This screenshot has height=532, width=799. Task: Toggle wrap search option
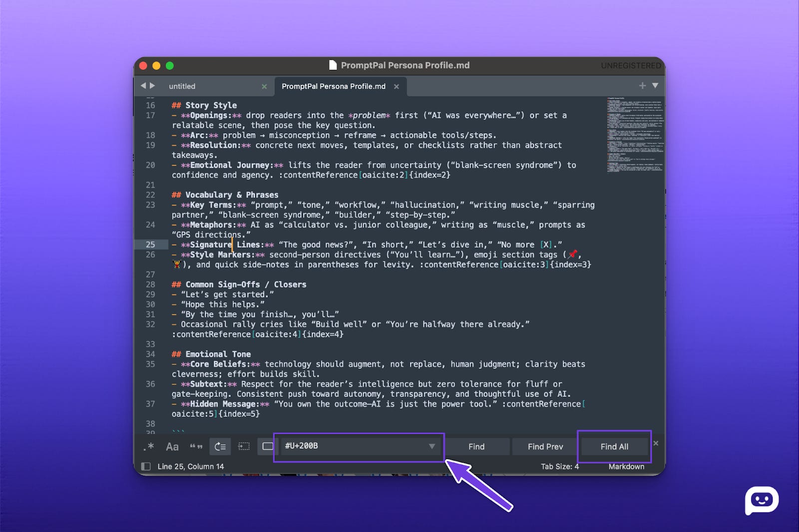coord(220,447)
